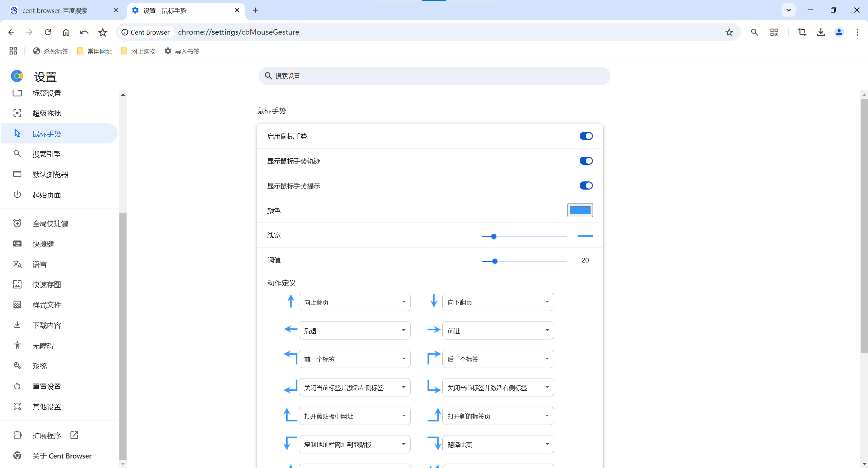This screenshot has height=468, width=868.
Task: Disable the 启用鼠标手势 toggle
Action: (586, 136)
